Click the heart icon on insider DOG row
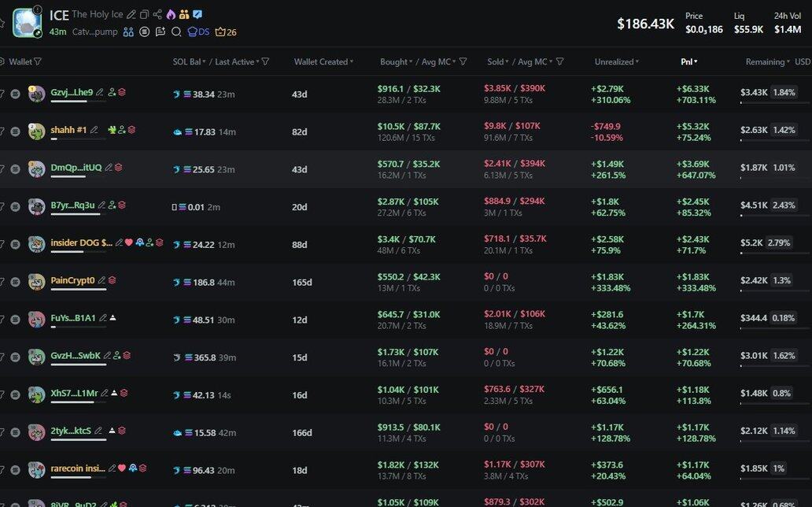 point(129,242)
